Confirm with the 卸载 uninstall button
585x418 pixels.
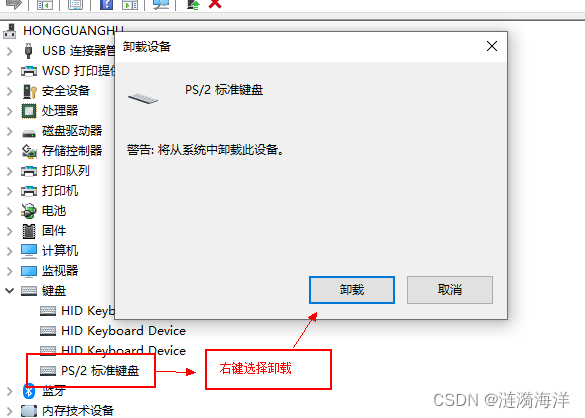(351, 290)
